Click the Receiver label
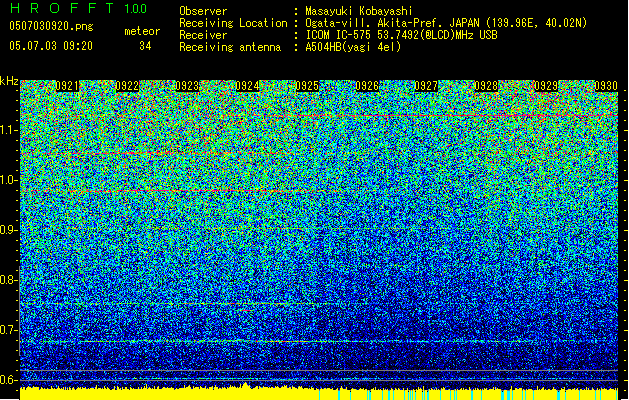The width and height of the screenshot is (629, 400). 203,35
